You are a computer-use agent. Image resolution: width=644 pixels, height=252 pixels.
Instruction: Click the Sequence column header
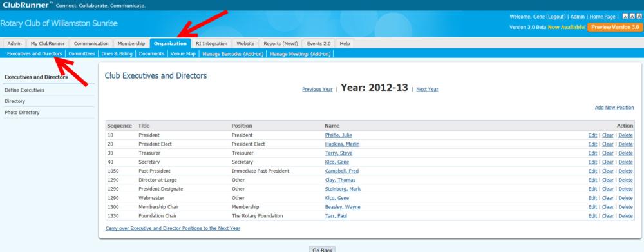120,126
